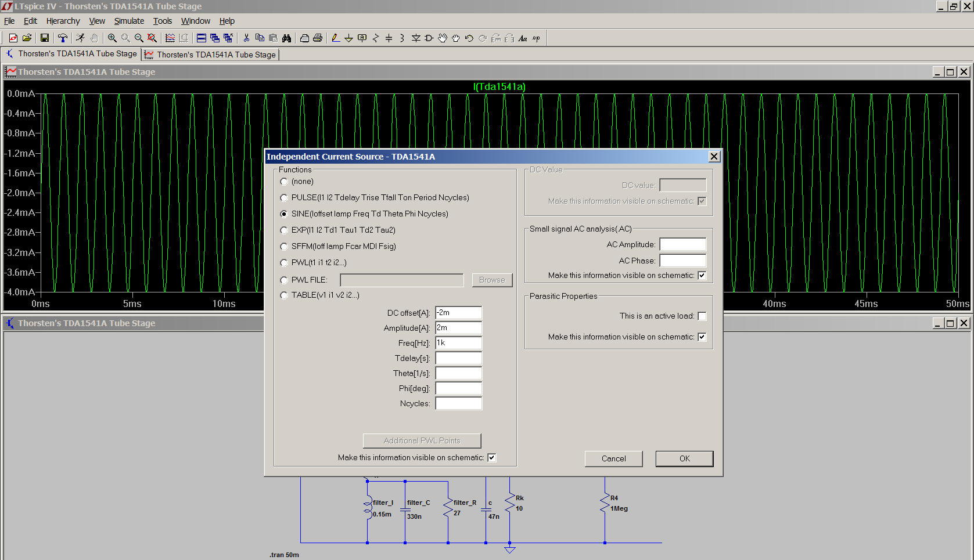Open the Help menu
This screenshot has height=560, width=974.
(x=227, y=21)
